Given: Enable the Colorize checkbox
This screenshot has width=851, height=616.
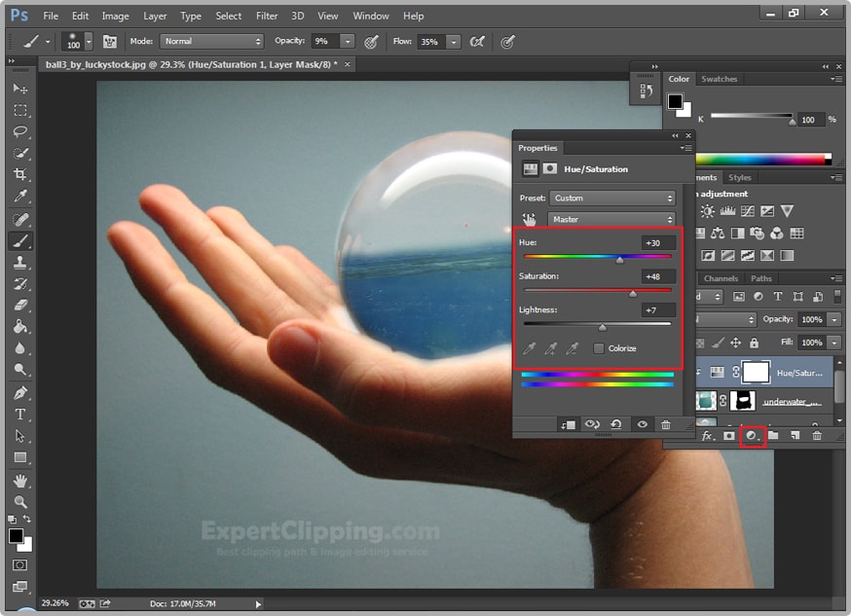Looking at the screenshot, I should [x=599, y=348].
